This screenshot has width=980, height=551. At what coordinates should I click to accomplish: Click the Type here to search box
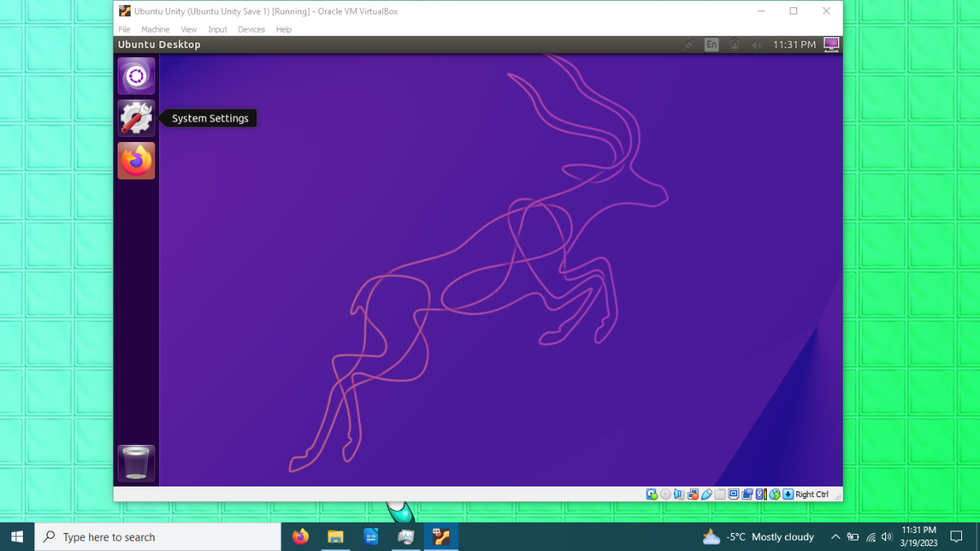pos(158,536)
